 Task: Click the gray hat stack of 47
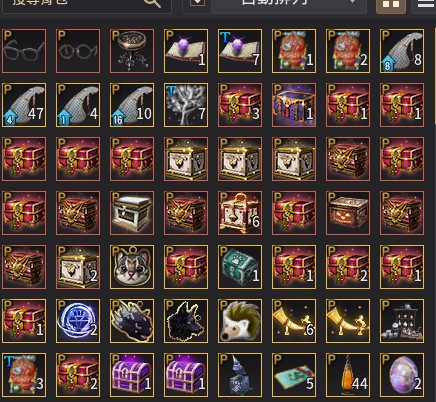click(24, 105)
